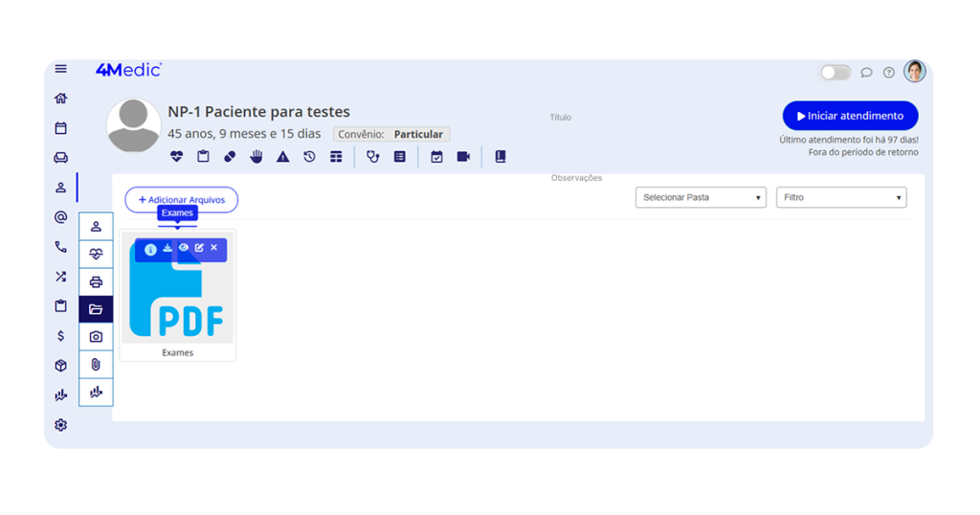Screen dimensions: 980x515
Task: Open the camera tab in patient submenu
Action: [96, 337]
